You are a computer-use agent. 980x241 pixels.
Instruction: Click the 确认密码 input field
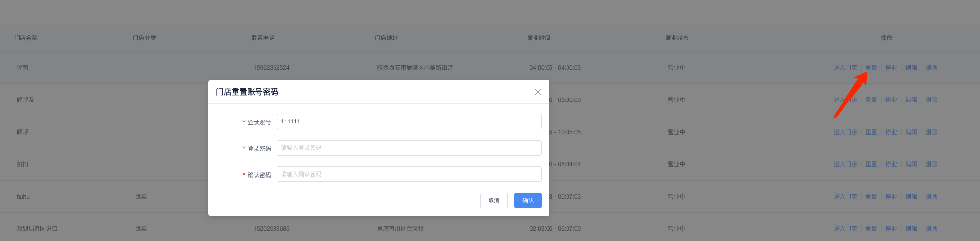[x=409, y=174]
